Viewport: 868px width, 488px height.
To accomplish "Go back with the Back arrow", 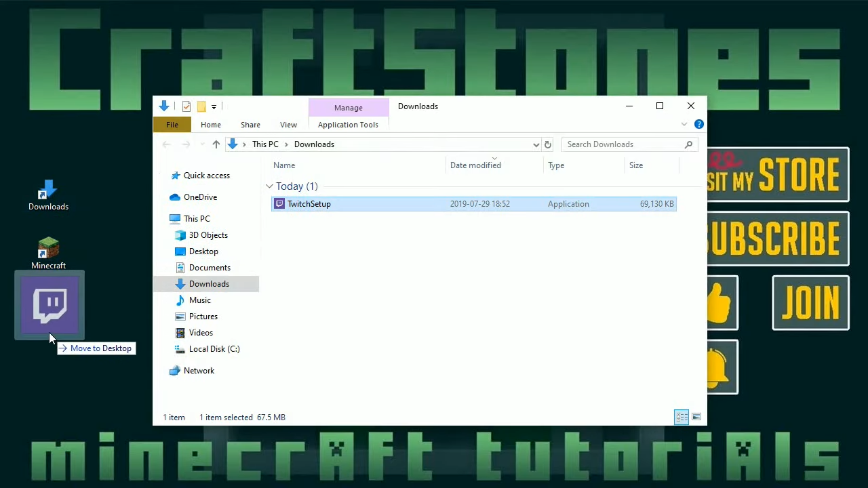I will 167,144.
